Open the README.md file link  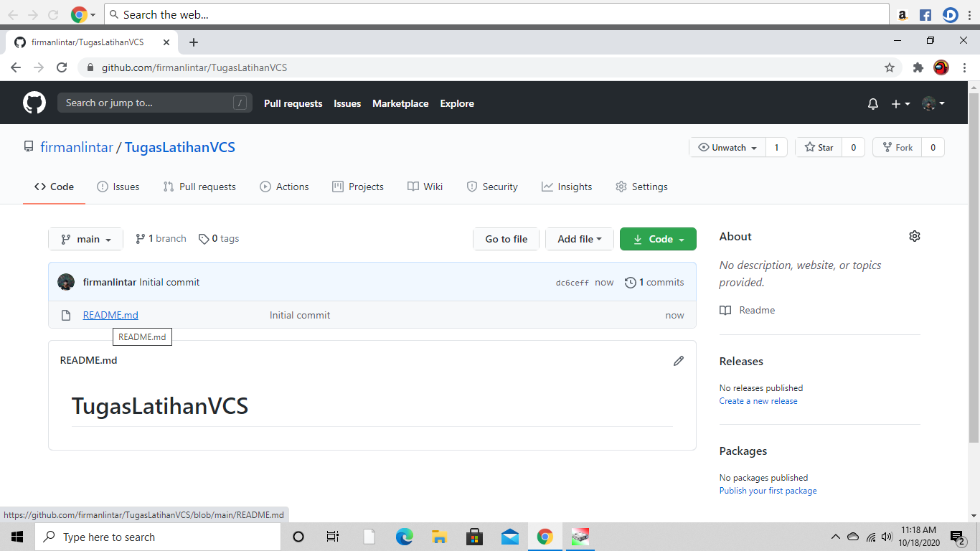pos(110,315)
